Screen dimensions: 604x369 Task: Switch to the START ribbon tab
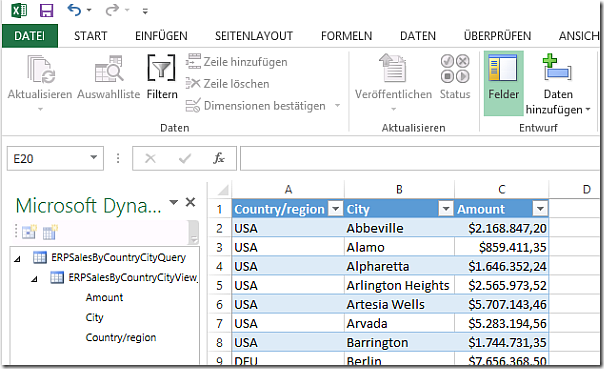pyautogui.click(x=91, y=36)
